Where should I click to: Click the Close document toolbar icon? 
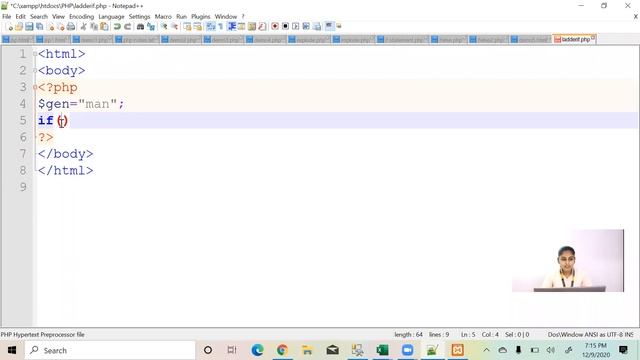pyautogui.click(x=51, y=27)
